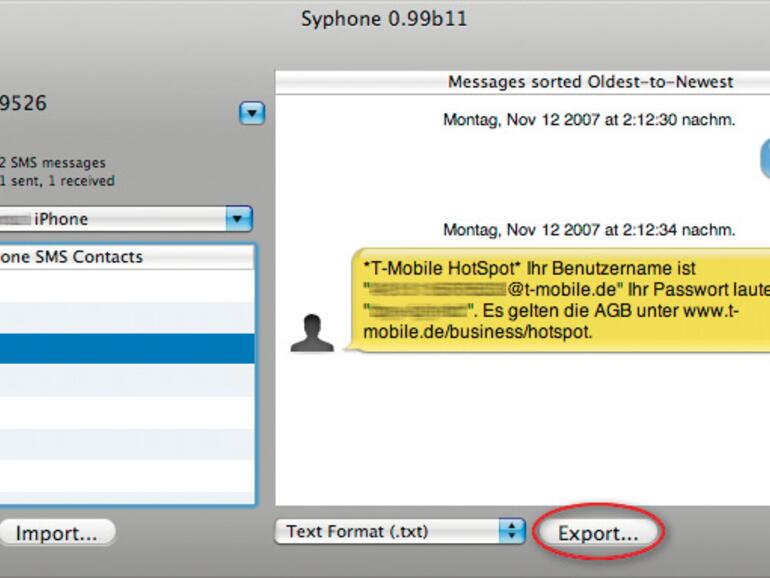Open the Text Format (.txt) dropdown
Image resolution: width=770 pixels, height=578 pixels.
400,531
